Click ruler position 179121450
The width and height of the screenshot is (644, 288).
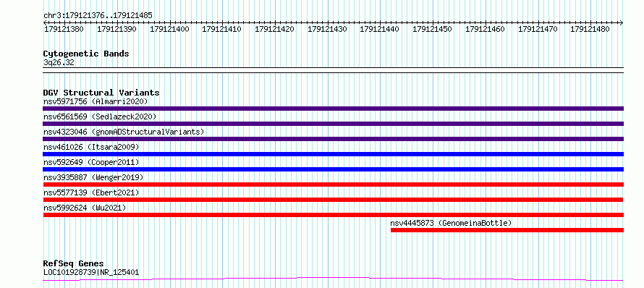[x=432, y=29]
